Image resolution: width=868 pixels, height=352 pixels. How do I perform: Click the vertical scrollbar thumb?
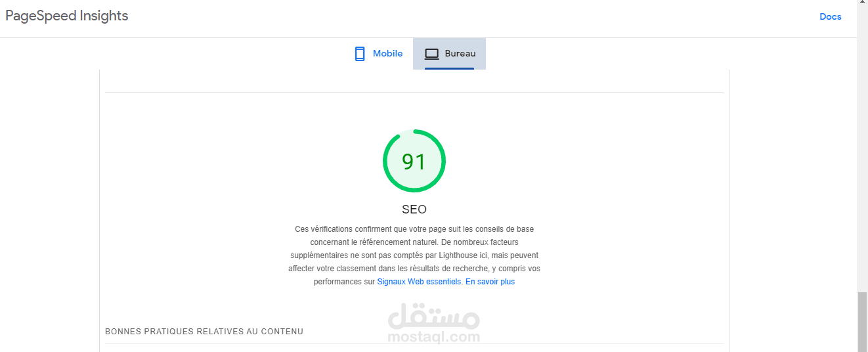coord(862,322)
